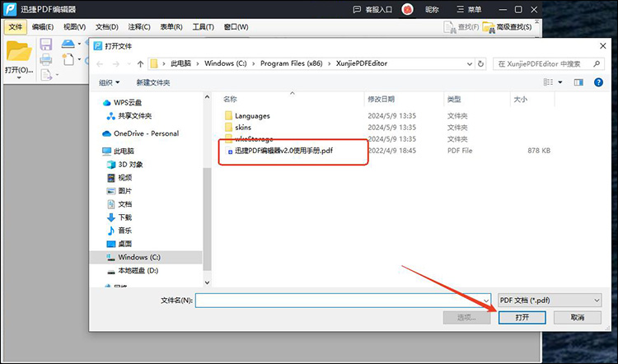
Task: Sort the file list by the 修改日期 column
Action: [382, 100]
